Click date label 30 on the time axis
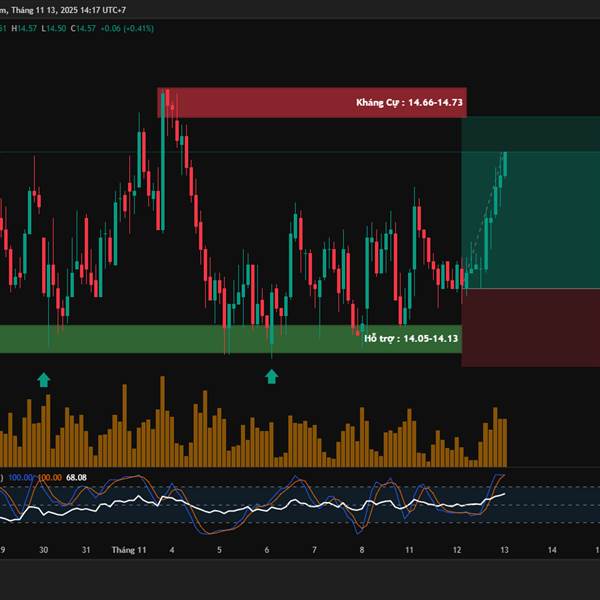 coord(44,550)
